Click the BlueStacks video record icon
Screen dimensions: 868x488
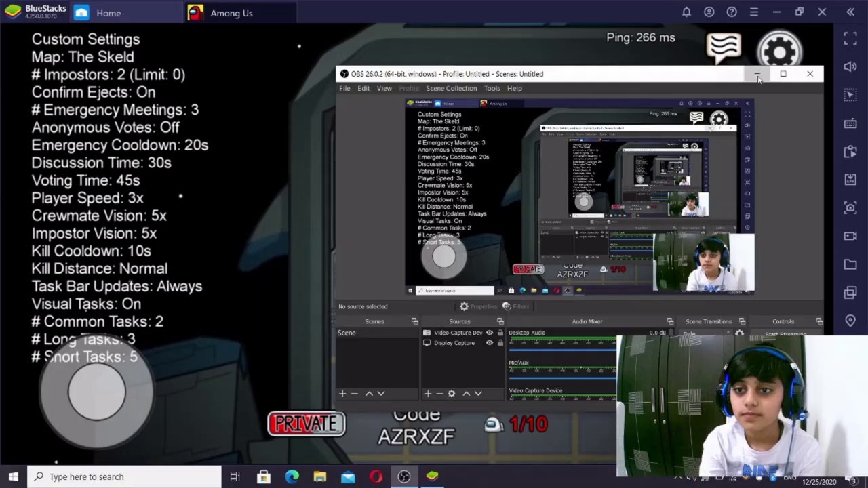click(850, 236)
